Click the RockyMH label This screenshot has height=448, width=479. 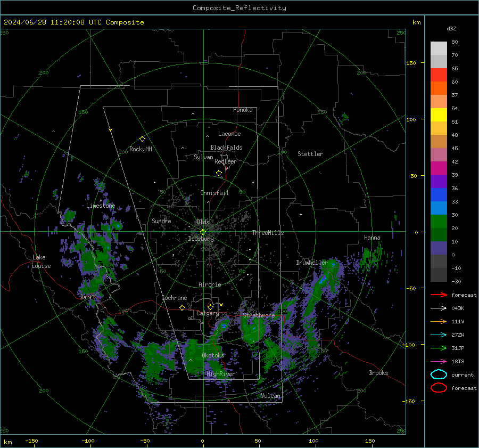pyautogui.click(x=141, y=149)
